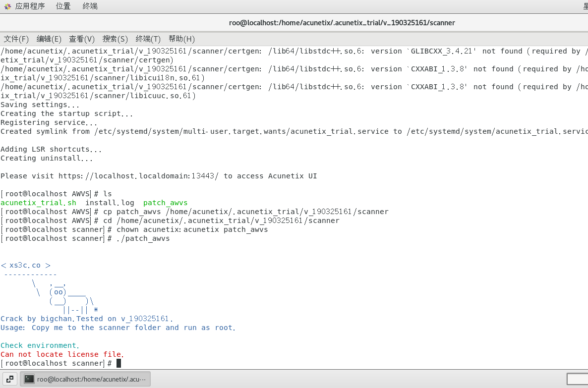The image size is (588, 388).
Task: Click the 'Crack by bigchan' line
Action: pos(87,319)
